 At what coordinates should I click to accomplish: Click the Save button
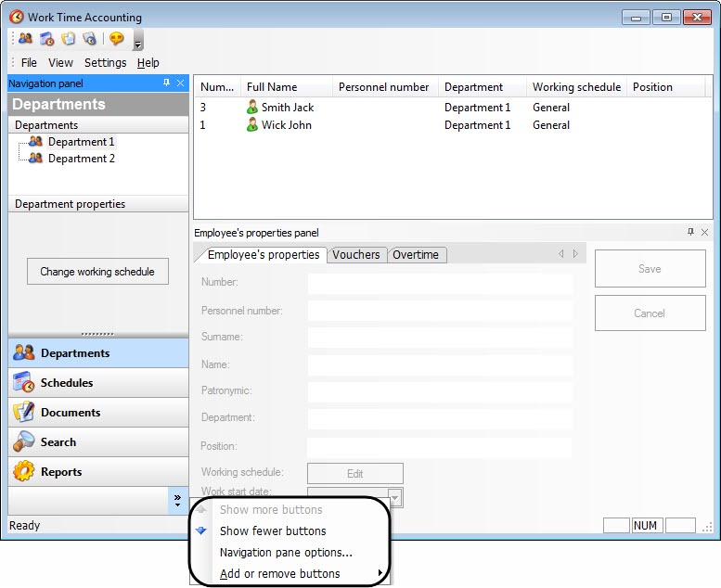point(650,268)
